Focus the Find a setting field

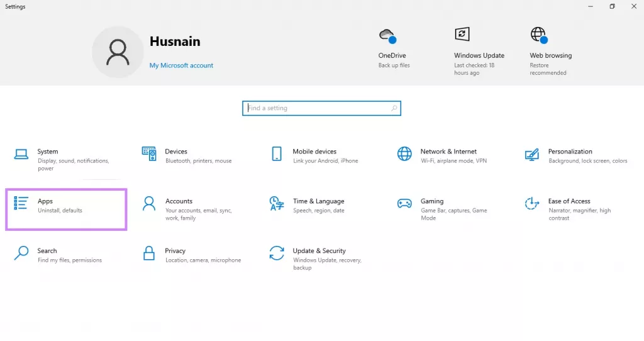[321, 108]
